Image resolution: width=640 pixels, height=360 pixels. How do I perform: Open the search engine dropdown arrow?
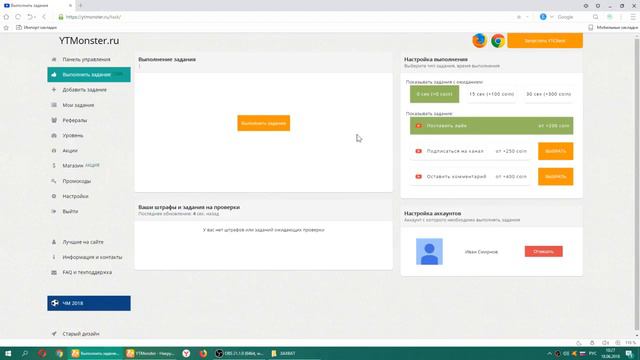click(551, 17)
